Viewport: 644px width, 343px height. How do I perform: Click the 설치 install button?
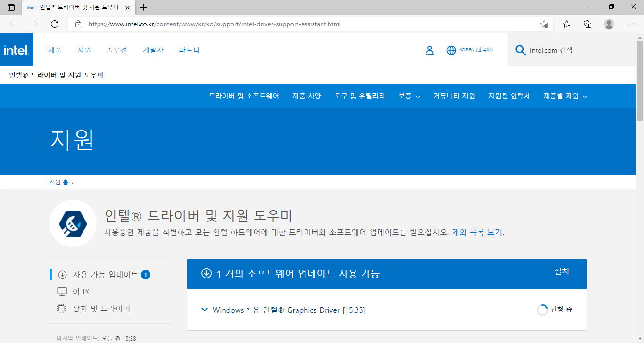tap(562, 272)
